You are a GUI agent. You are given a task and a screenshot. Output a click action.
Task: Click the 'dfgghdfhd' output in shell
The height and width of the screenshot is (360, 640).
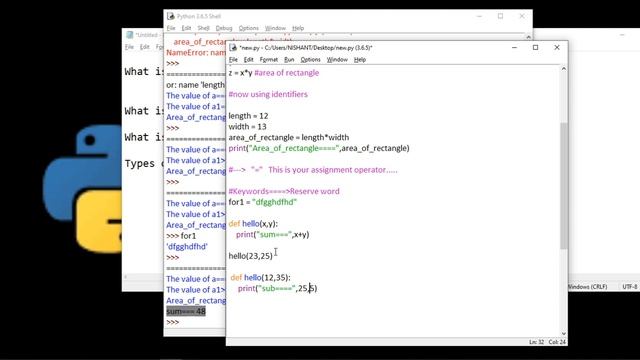pos(187,247)
